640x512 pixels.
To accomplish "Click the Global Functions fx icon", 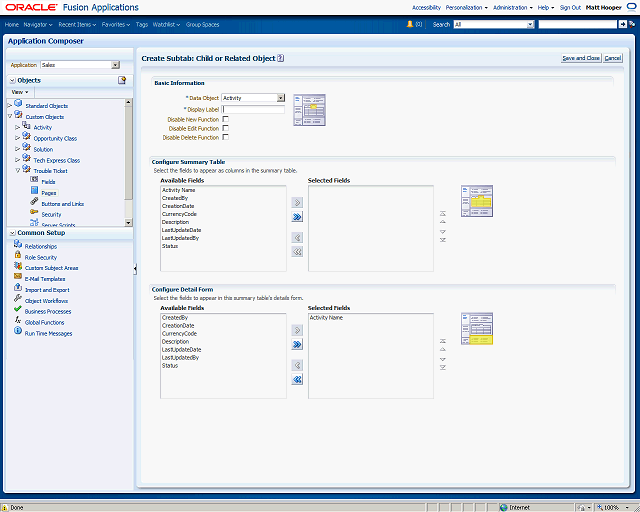I will click(18, 320).
